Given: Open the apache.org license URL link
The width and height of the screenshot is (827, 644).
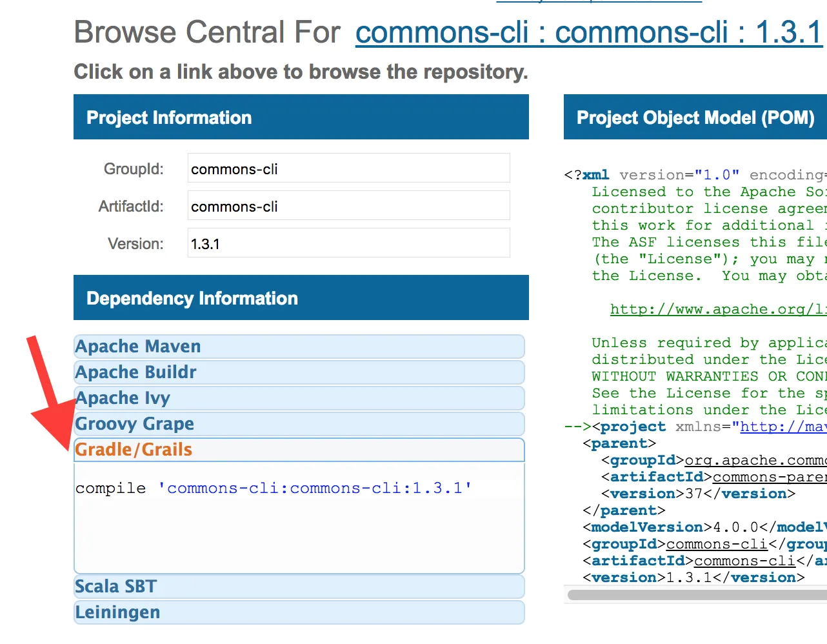Looking at the screenshot, I should (x=717, y=310).
